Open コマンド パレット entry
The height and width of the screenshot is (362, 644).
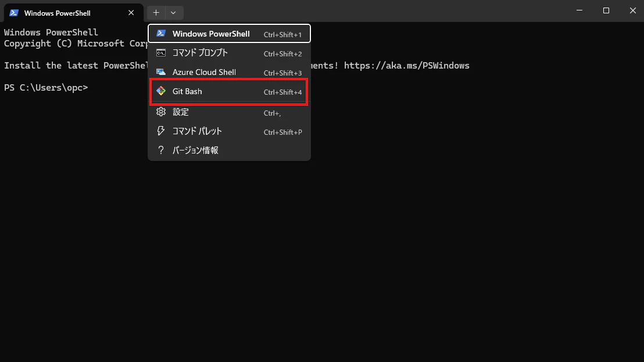229,131
